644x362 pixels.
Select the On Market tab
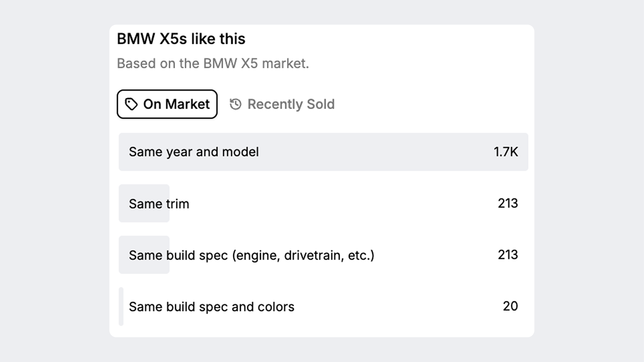(167, 104)
